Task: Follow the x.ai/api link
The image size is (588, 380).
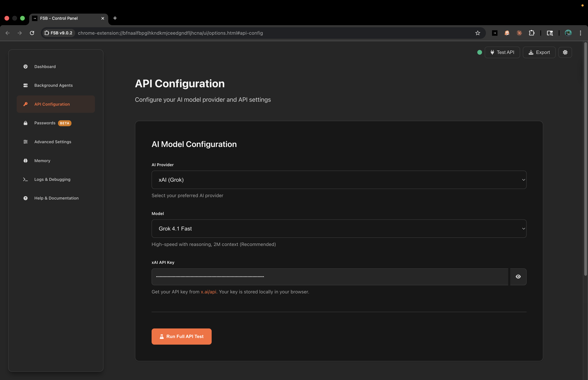Action: 208,292
